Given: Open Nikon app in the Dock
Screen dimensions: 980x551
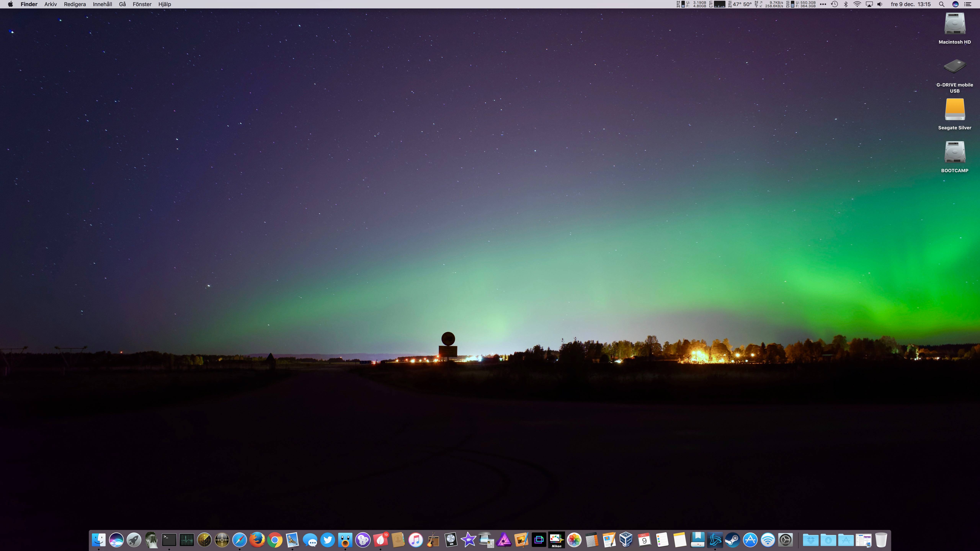Looking at the screenshot, I should 556,540.
